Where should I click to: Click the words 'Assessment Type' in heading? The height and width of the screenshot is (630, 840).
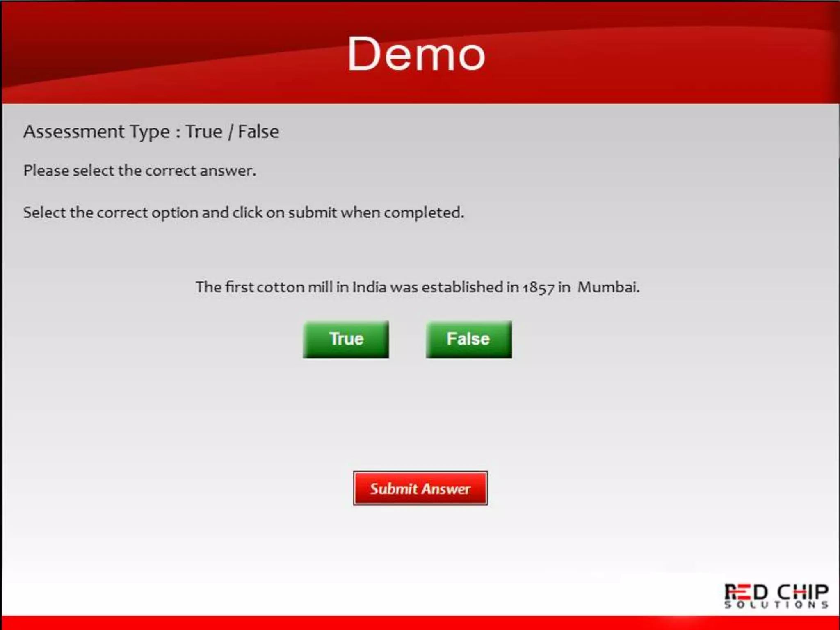(x=96, y=132)
